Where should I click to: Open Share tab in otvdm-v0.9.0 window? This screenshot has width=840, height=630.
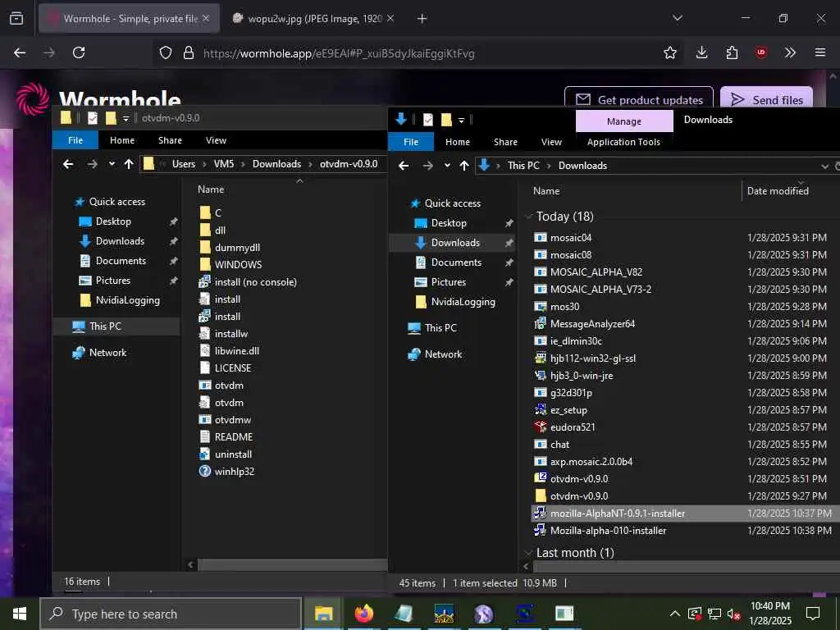pyautogui.click(x=170, y=140)
